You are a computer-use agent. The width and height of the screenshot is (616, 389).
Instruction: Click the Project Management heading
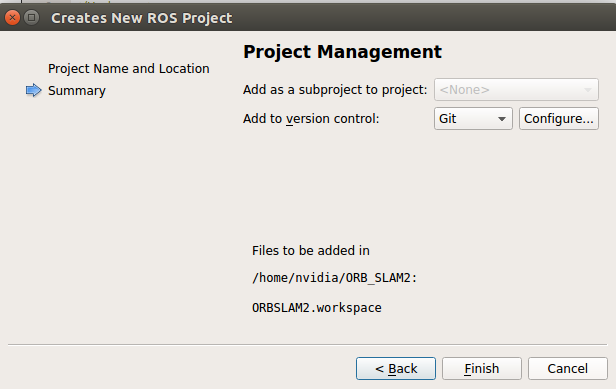pyautogui.click(x=342, y=52)
